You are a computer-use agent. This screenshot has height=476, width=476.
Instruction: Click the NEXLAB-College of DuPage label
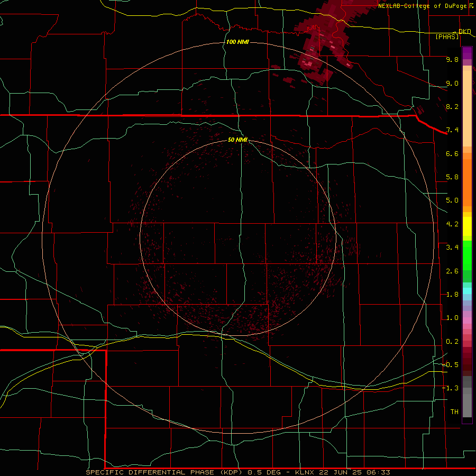[426, 6]
